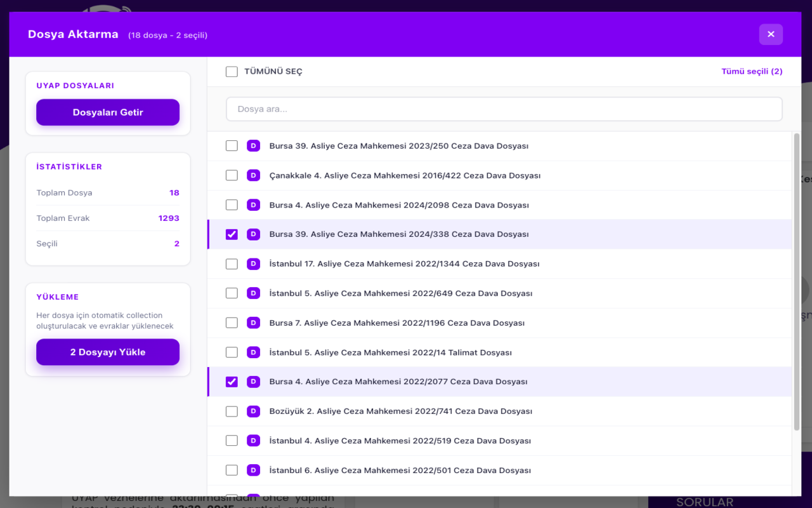The image size is (812, 508).
Task: Click the D badge of İstanbul 6. 2022/501
Action: [253, 471]
